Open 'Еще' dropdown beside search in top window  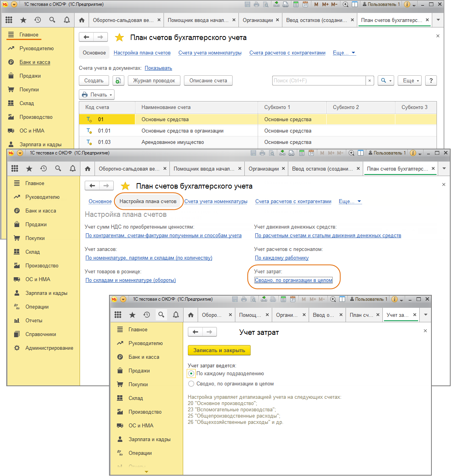coord(409,80)
